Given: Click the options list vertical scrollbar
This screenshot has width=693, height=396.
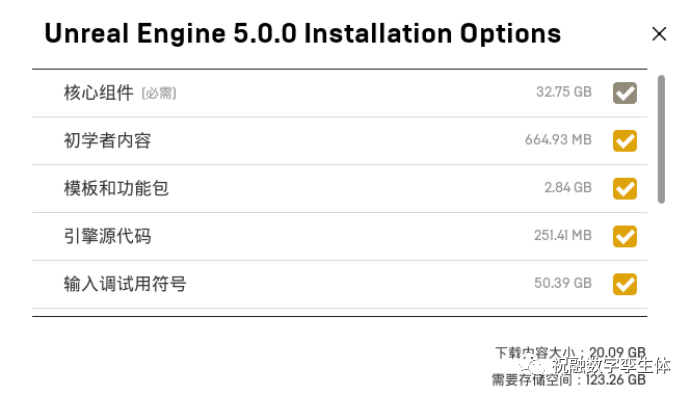Looking at the screenshot, I should [661, 139].
